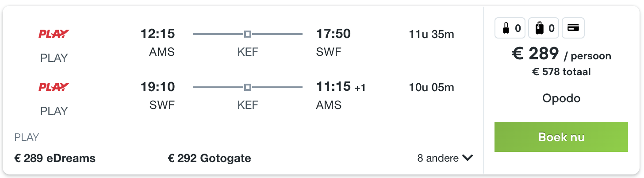Click the chevron next to 8 andere
Screen dimensions: 644x178
tap(468, 158)
